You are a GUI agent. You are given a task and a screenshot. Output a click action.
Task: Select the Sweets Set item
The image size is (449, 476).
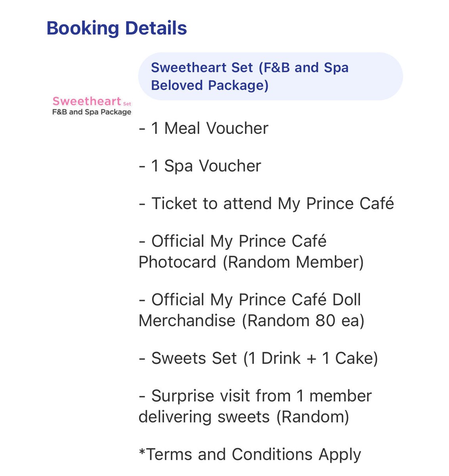258,358
